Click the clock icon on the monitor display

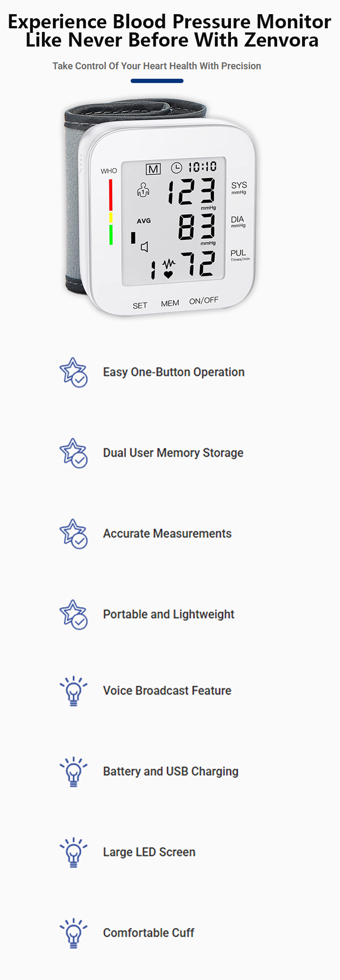coord(177,168)
